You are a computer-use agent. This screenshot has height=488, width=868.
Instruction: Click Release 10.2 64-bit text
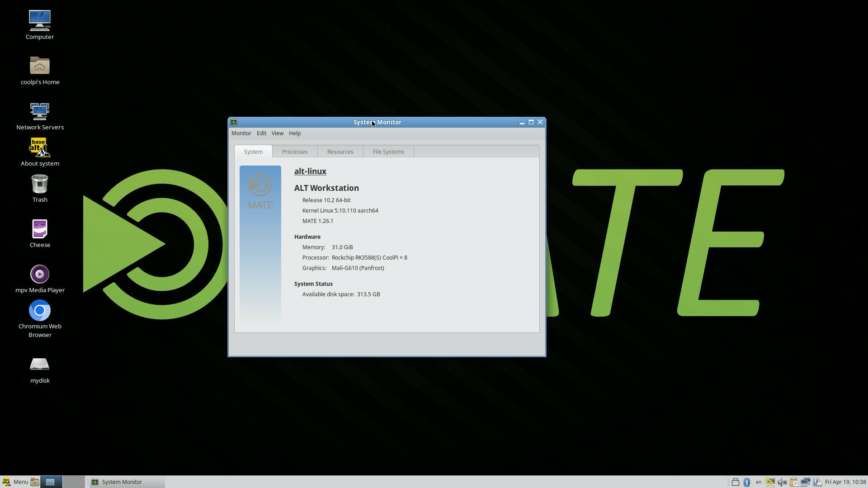point(326,200)
